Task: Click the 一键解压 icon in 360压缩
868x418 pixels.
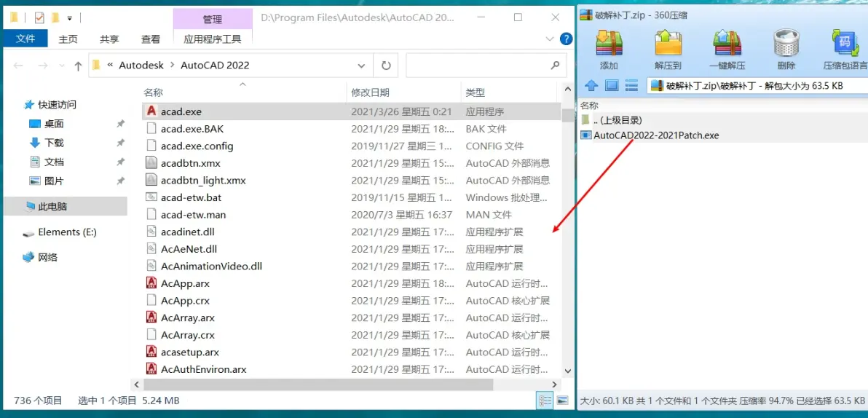Action: pyautogui.click(x=727, y=43)
